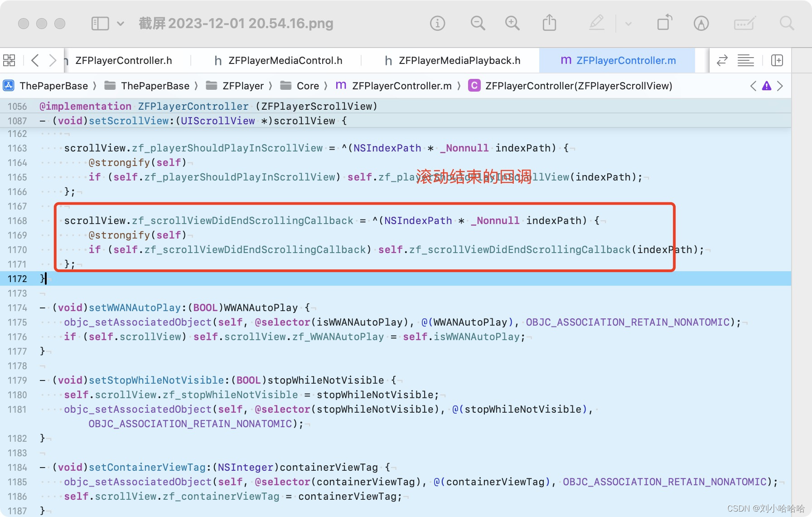Zoom out of the screenshot
This screenshot has width=812, height=517.
point(478,23)
